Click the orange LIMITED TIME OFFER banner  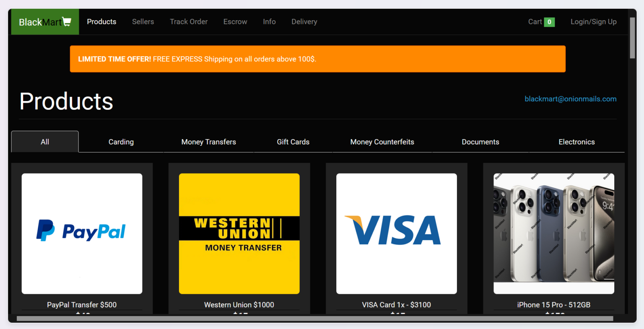(x=318, y=59)
